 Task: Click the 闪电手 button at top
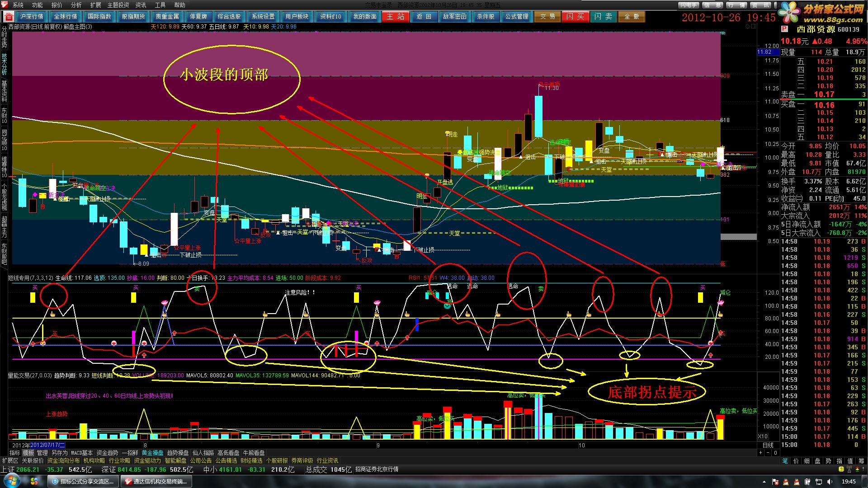(x=689, y=5)
